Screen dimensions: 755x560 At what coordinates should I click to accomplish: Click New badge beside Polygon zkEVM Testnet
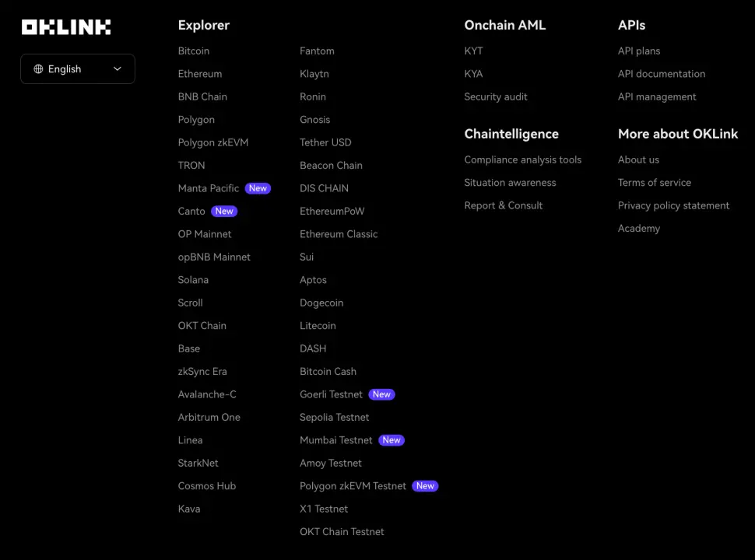coord(425,486)
